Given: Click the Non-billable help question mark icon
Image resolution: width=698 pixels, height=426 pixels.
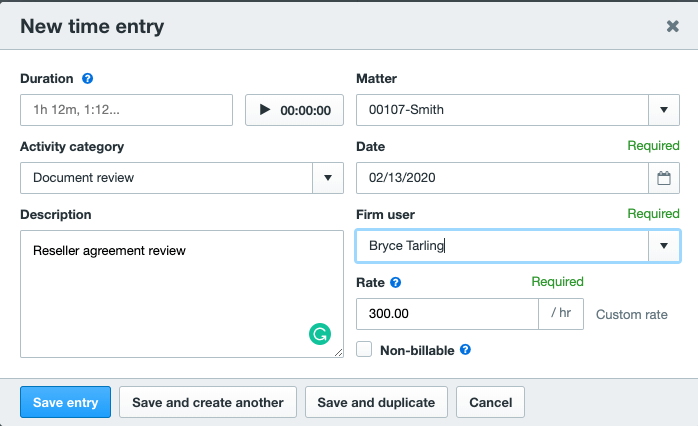Looking at the screenshot, I should 465,350.
